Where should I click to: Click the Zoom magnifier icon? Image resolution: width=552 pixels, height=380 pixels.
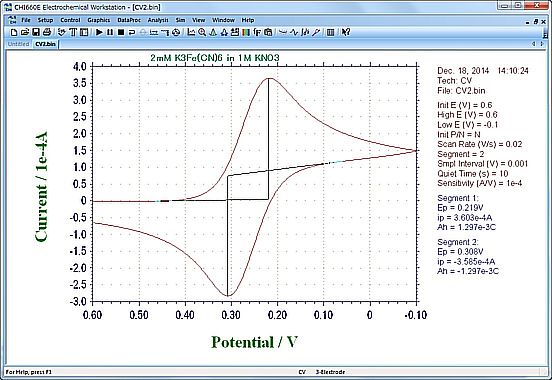pyautogui.click(x=202, y=32)
